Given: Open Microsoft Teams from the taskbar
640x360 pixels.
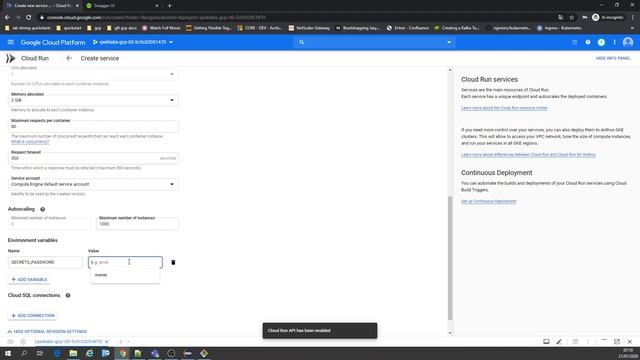Looking at the screenshot, I should pyautogui.click(x=155, y=353).
